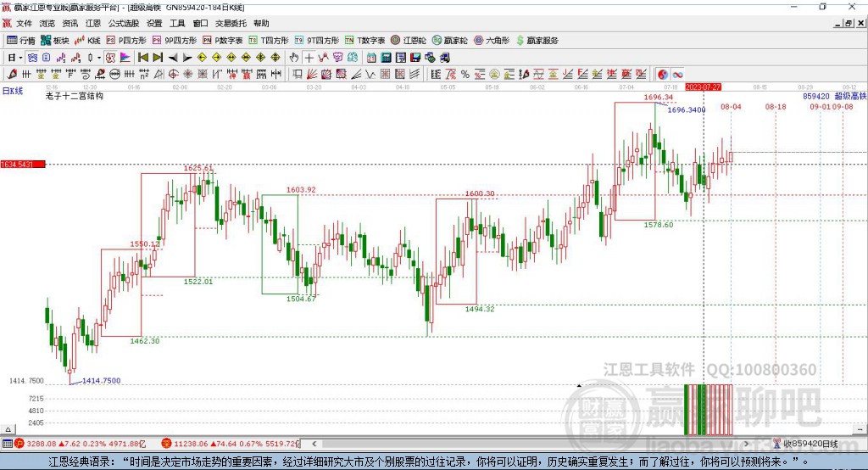Open the T数字表 tool
The height and width of the screenshot is (470, 868).
(x=364, y=41)
